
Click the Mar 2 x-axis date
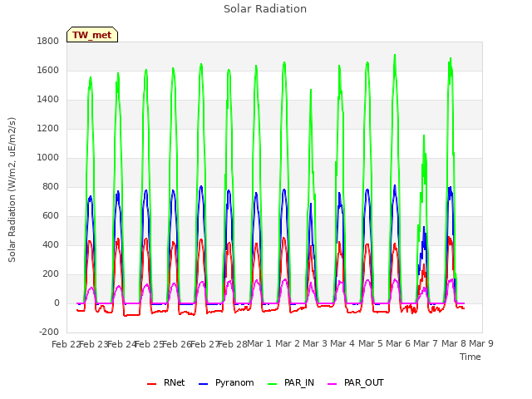pos(287,343)
